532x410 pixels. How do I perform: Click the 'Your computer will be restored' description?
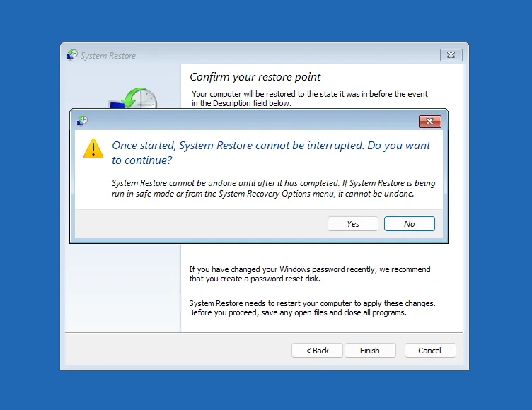coord(310,99)
